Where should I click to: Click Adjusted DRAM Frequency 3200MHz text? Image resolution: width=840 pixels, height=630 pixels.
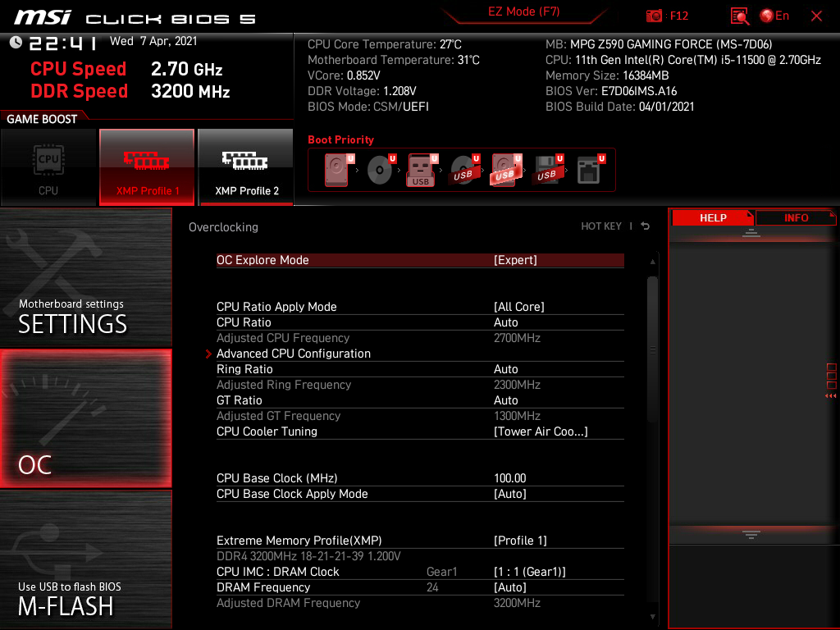(378, 603)
